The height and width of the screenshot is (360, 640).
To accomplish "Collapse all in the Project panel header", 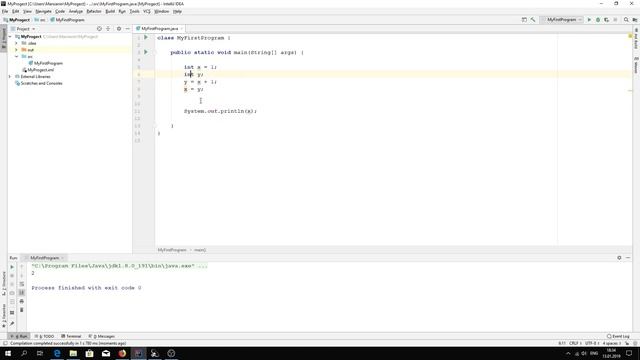I will (108, 29).
